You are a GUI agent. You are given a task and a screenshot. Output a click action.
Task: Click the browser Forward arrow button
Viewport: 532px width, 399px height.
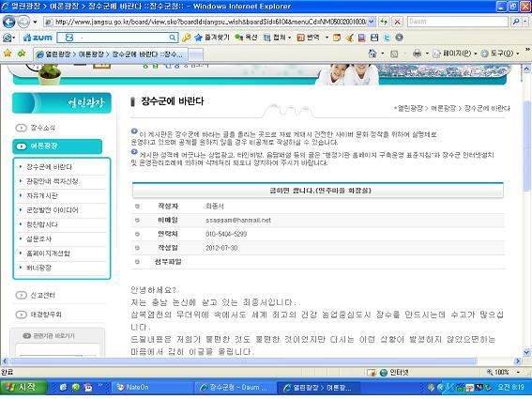pyautogui.click(x=23, y=22)
